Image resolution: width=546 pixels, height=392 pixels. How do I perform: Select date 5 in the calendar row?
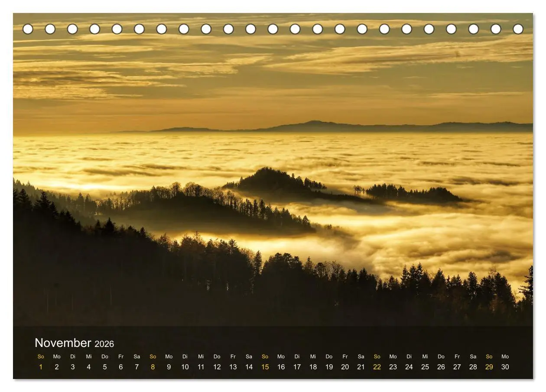point(105,367)
